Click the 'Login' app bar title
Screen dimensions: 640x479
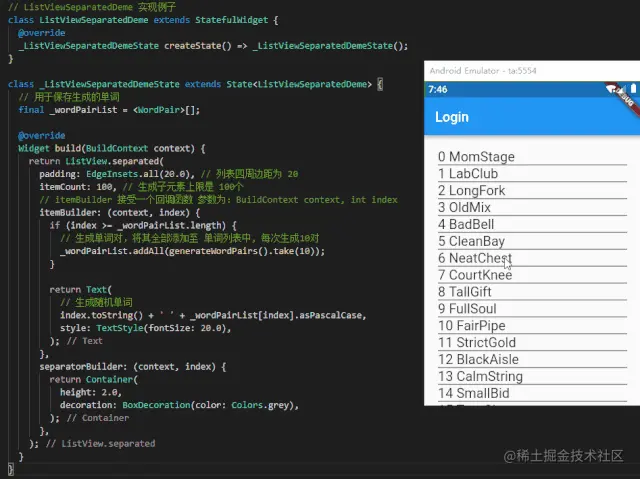click(452, 117)
